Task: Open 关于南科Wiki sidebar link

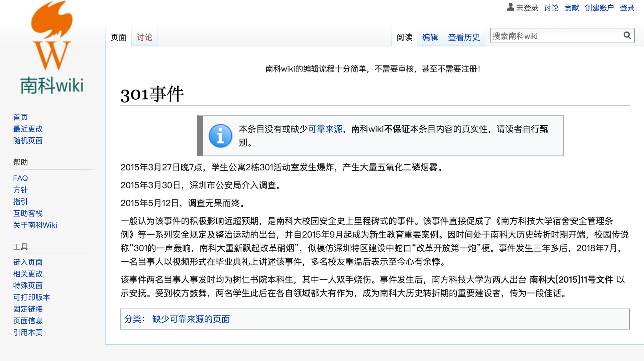Action: click(x=35, y=225)
